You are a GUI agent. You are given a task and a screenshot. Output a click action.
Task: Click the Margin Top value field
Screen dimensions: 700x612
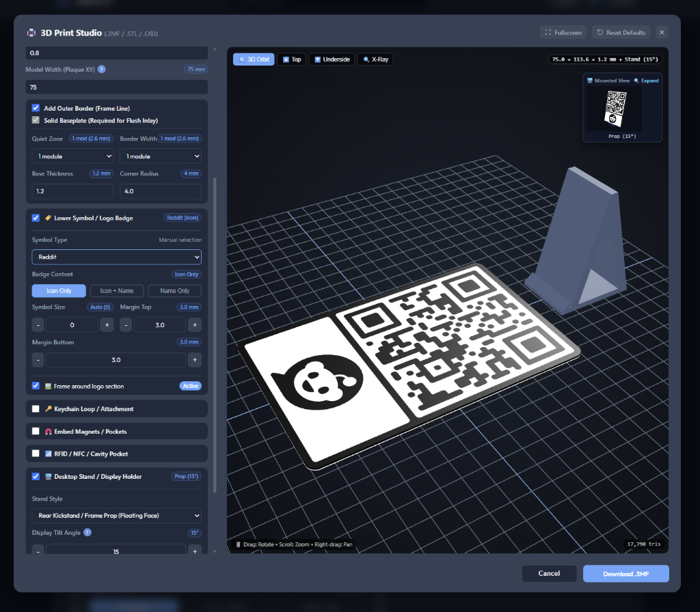click(x=160, y=324)
